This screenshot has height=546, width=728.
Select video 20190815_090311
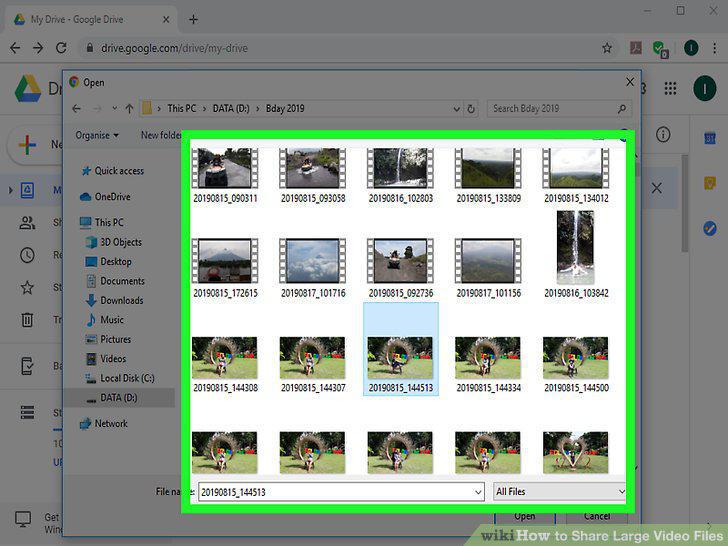[x=225, y=176]
